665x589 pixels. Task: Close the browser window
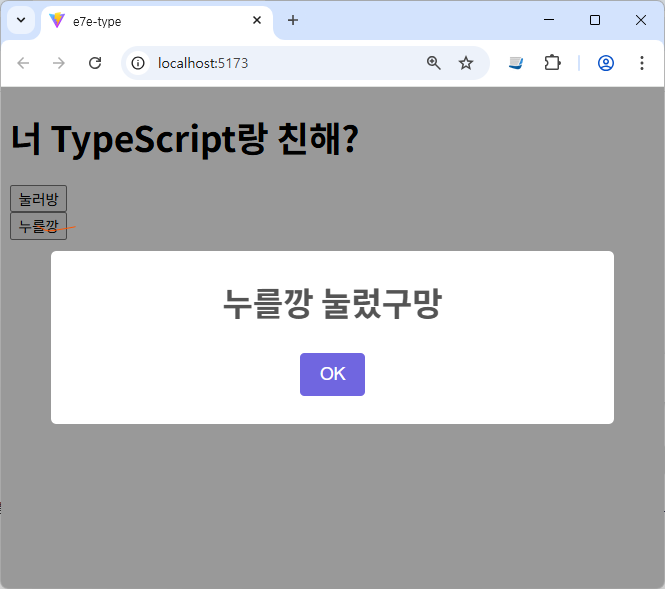click(640, 20)
